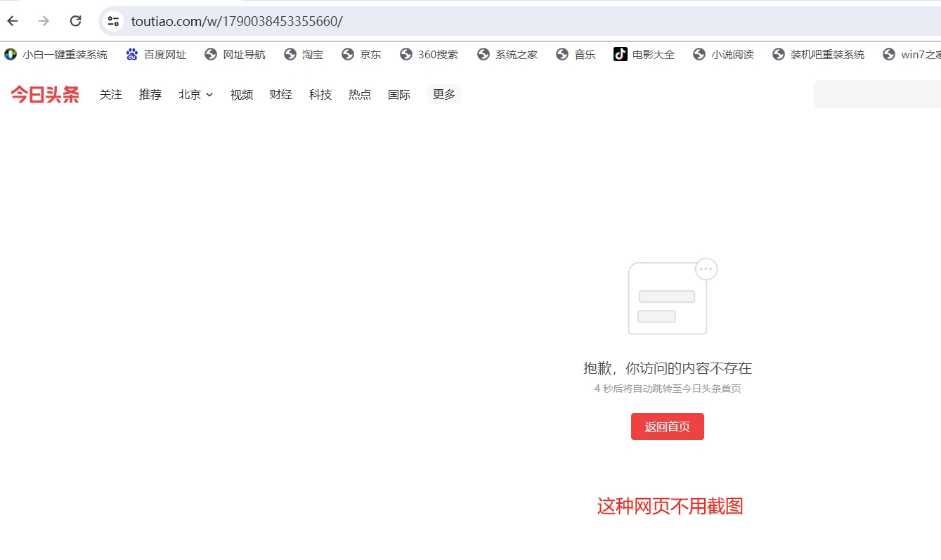Select the 财经 channel
This screenshot has height=560, width=941.
(281, 94)
